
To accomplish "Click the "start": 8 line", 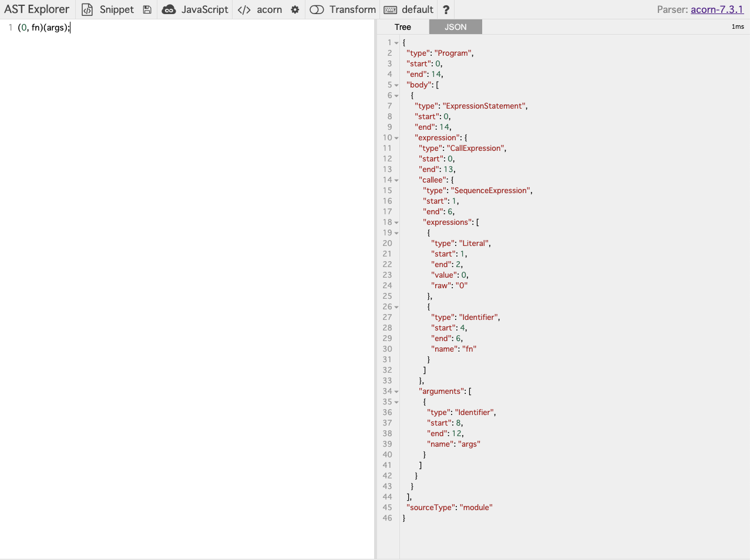I will (445, 423).
